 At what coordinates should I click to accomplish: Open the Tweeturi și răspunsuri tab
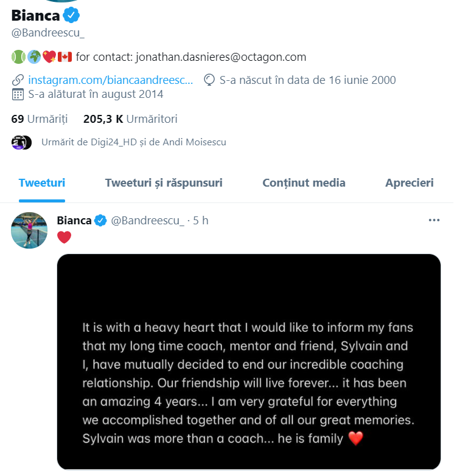(164, 183)
